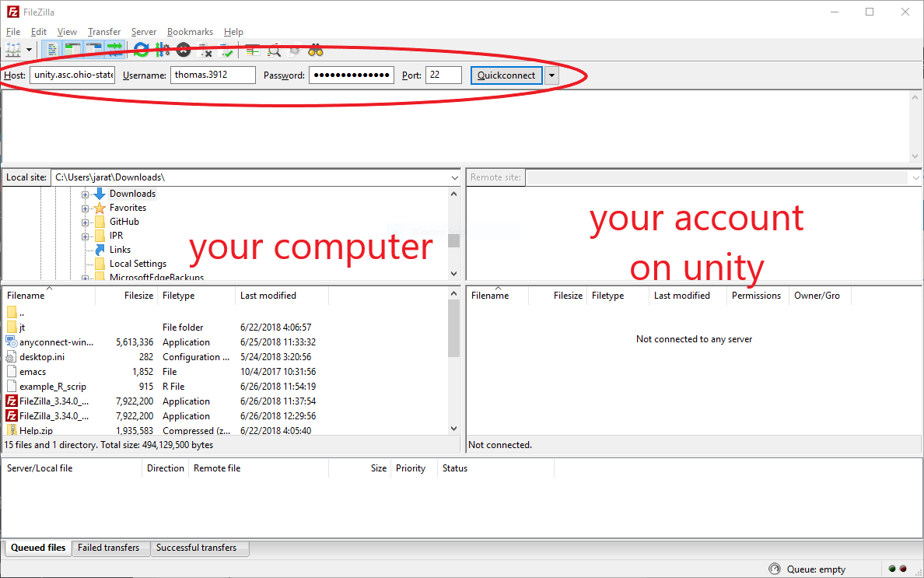
Task: Open the Server menu
Action: click(x=144, y=32)
